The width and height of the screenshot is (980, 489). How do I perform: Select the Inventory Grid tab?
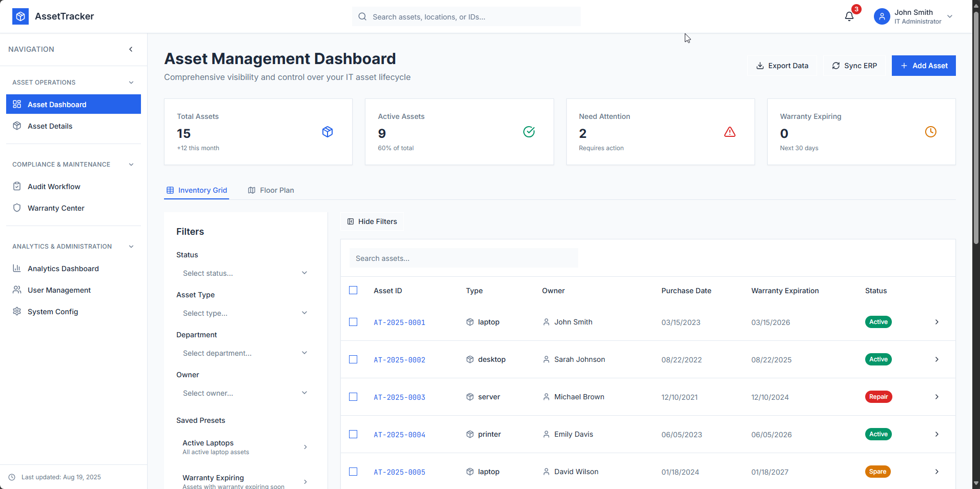[x=197, y=190]
